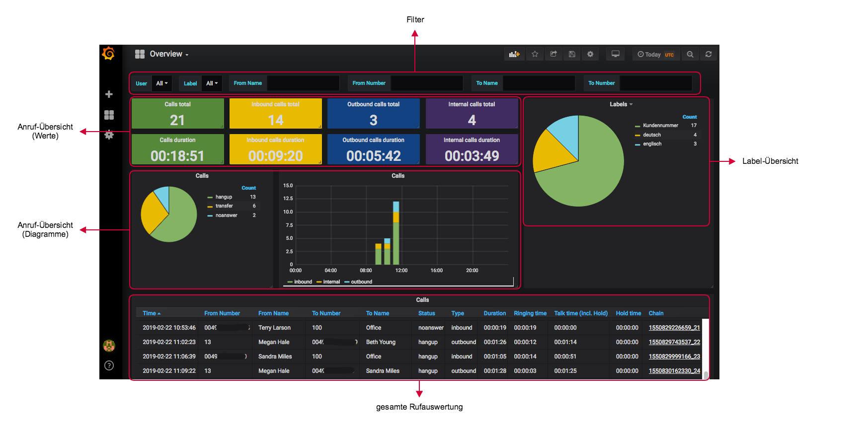
Task: Open the Today time range picker
Action: click(x=656, y=54)
